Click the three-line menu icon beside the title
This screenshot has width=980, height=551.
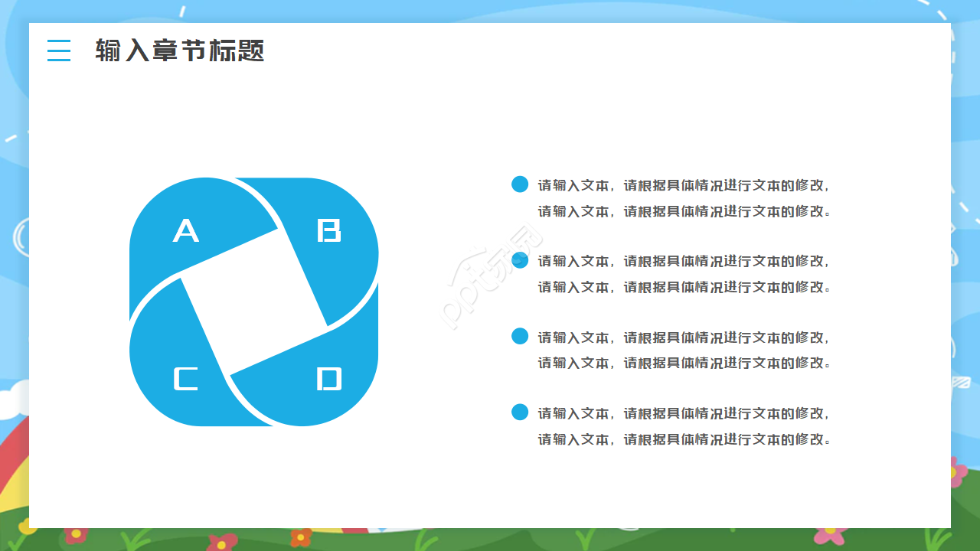[59, 51]
